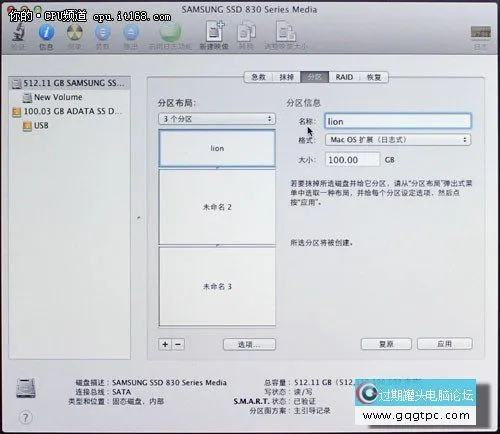Click the divider handle between 未命名 2 and 未命名 3

(217, 246)
